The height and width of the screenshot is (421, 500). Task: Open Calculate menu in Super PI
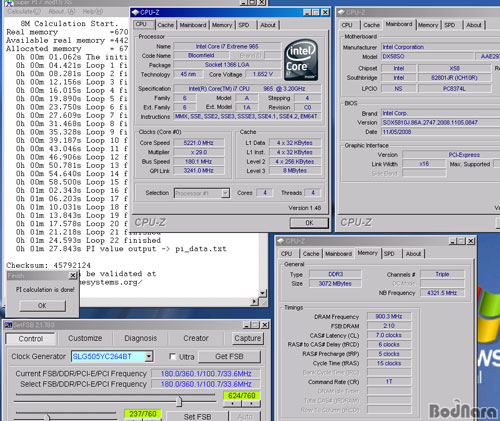(x=24, y=12)
